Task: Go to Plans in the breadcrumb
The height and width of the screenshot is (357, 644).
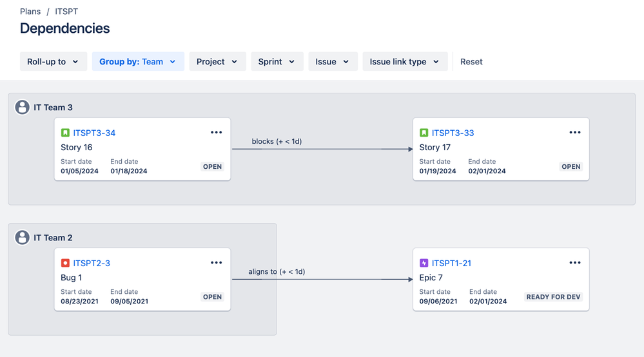Action: [x=30, y=12]
